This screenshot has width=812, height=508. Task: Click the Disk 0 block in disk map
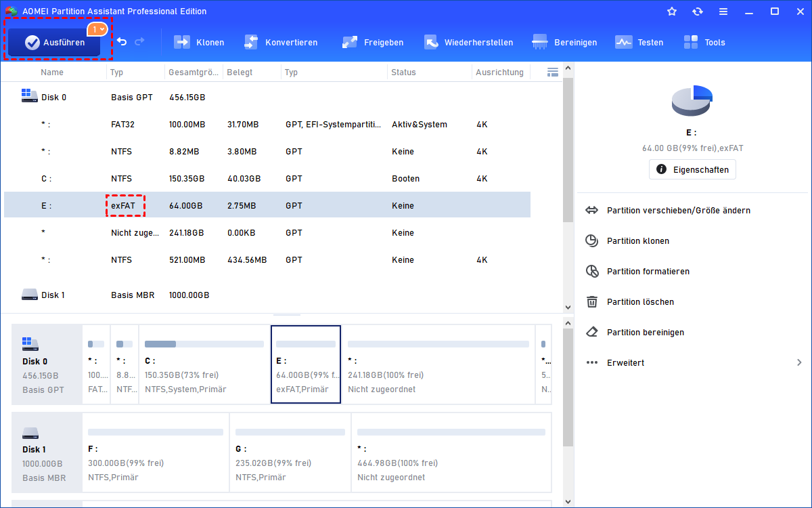tap(47, 364)
